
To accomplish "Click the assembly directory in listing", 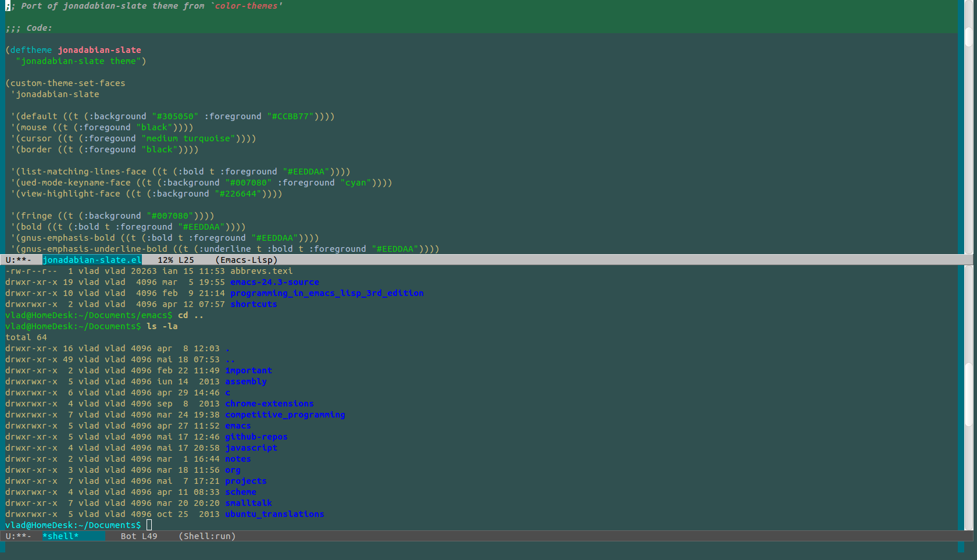I will pos(246,381).
